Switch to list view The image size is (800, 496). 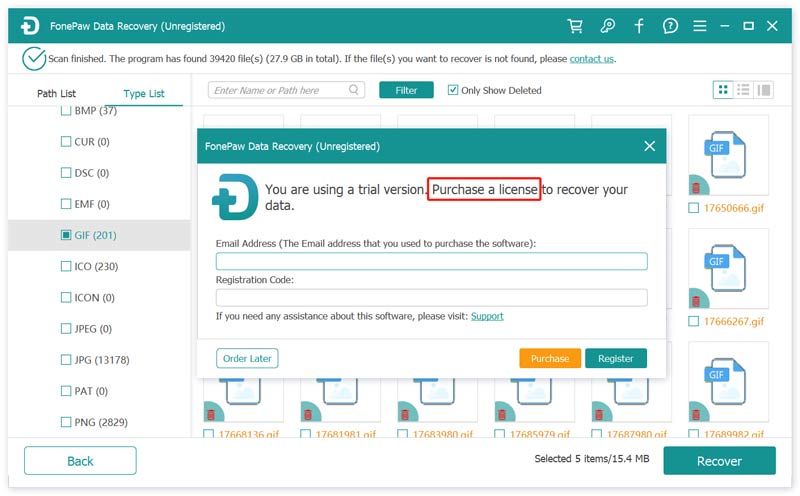743,90
